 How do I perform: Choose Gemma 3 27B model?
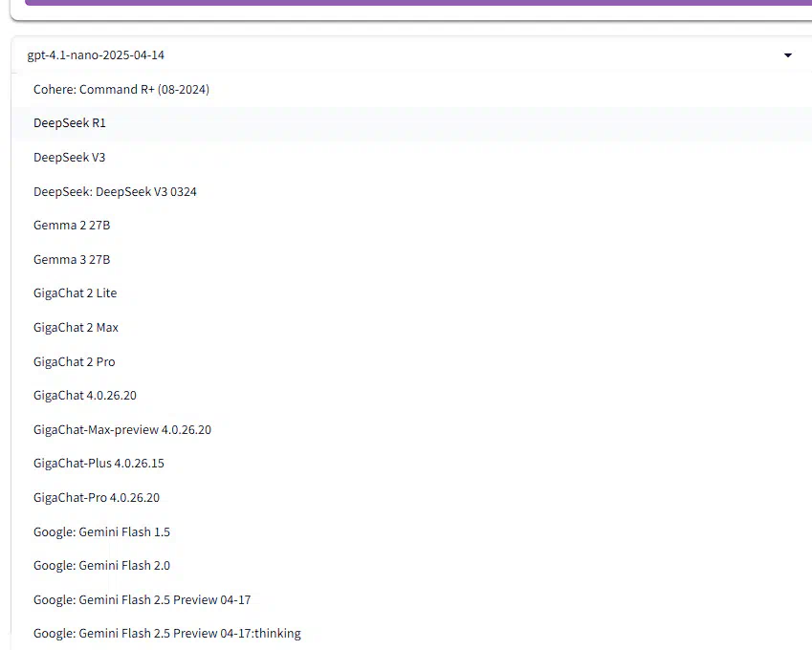point(411,259)
